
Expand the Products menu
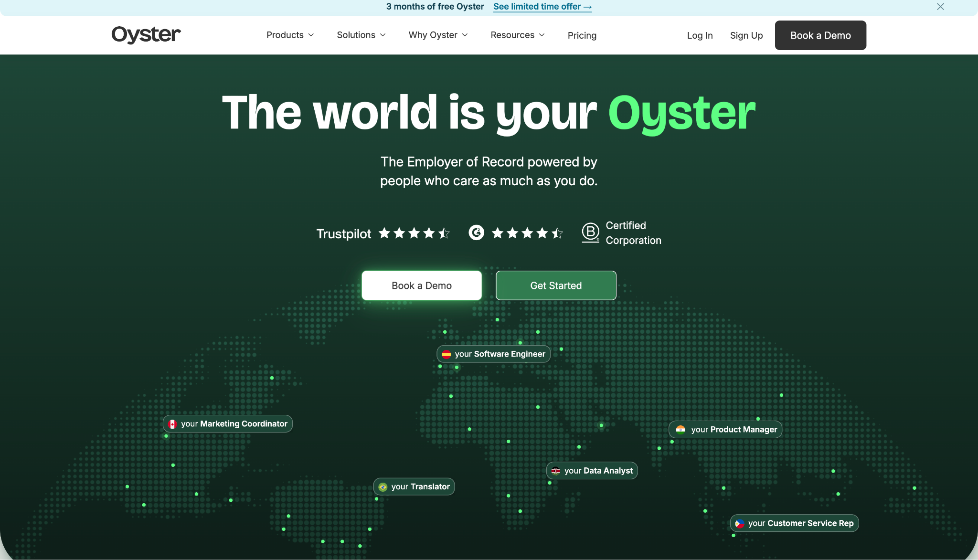(x=290, y=35)
